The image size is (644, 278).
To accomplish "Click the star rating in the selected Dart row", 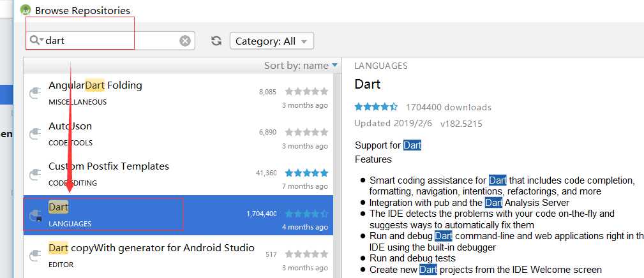I will pos(306,214).
